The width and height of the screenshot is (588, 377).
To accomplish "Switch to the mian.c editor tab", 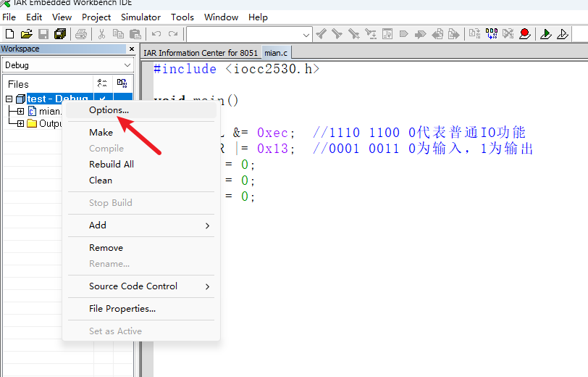I will tap(276, 53).
